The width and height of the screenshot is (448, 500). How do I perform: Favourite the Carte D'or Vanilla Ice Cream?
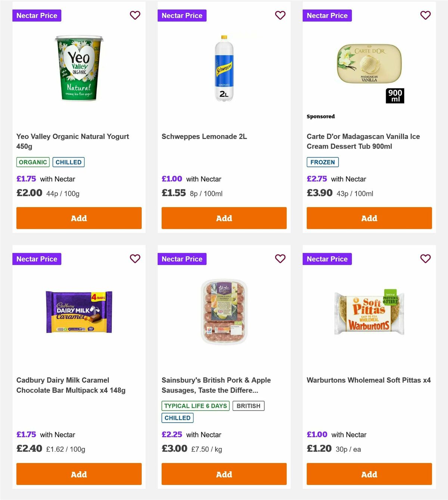[x=425, y=15]
